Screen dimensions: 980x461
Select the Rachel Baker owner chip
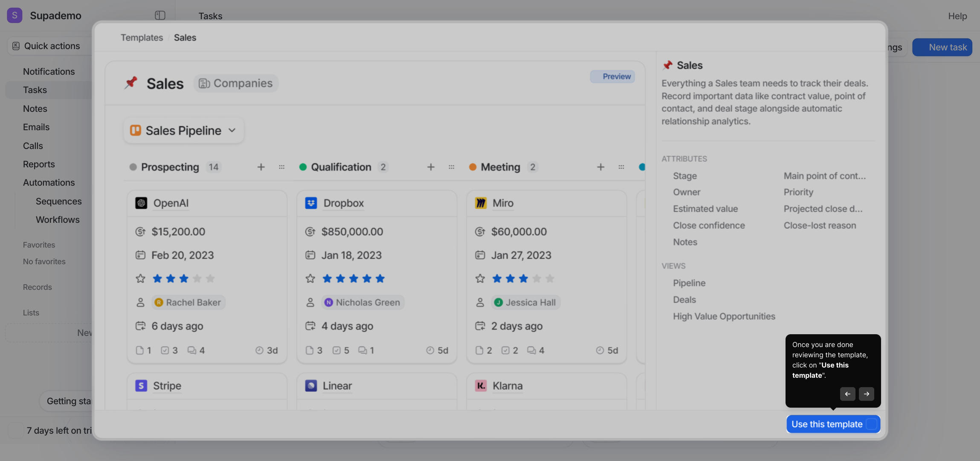pyautogui.click(x=188, y=303)
